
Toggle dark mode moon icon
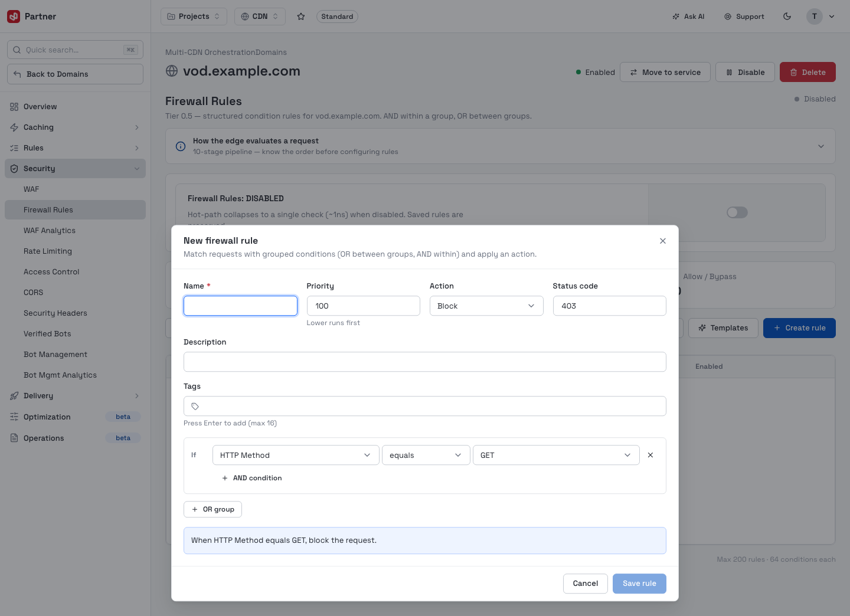coord(787,17)
